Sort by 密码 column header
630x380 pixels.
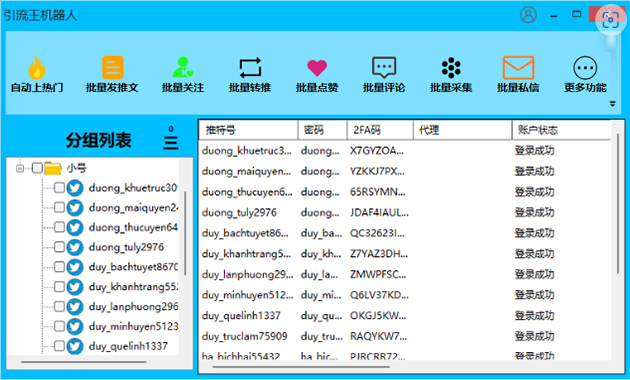322,130
